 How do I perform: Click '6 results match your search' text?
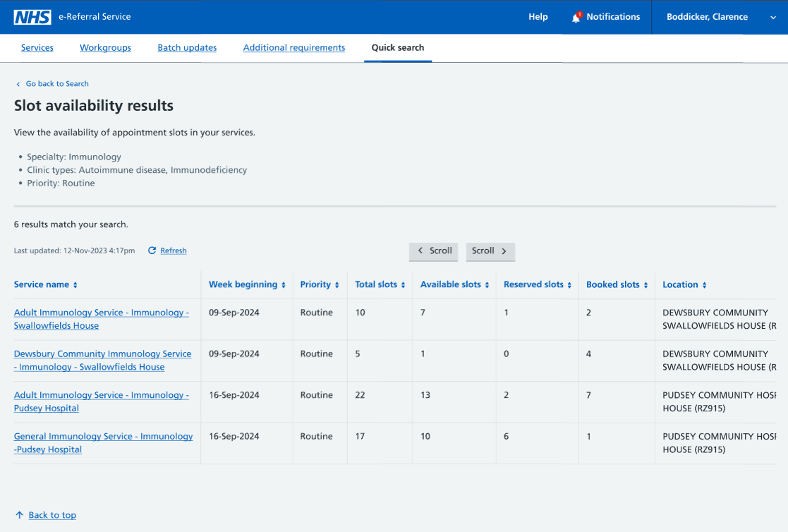coord(71,224)
